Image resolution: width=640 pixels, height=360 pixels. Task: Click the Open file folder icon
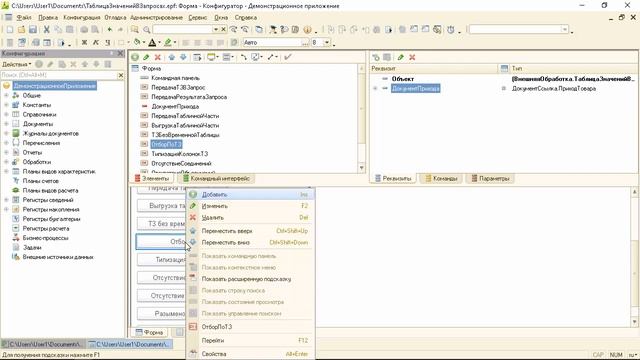tap(21, 29)
